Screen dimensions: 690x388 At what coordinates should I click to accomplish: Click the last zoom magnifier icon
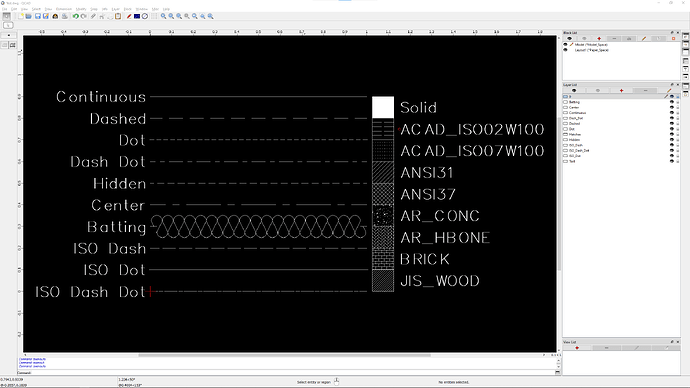(x=211, y=16)
